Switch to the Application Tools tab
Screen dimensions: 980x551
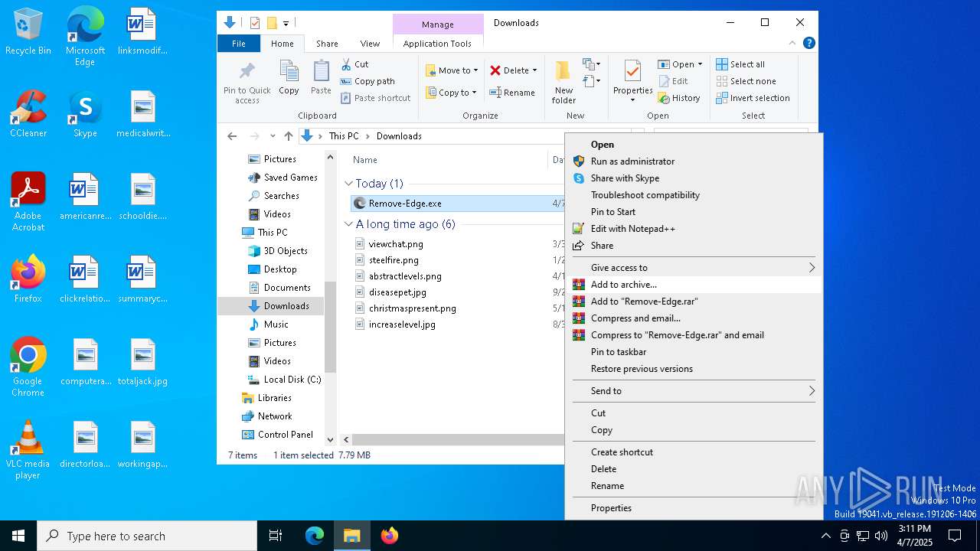(437, 44)
